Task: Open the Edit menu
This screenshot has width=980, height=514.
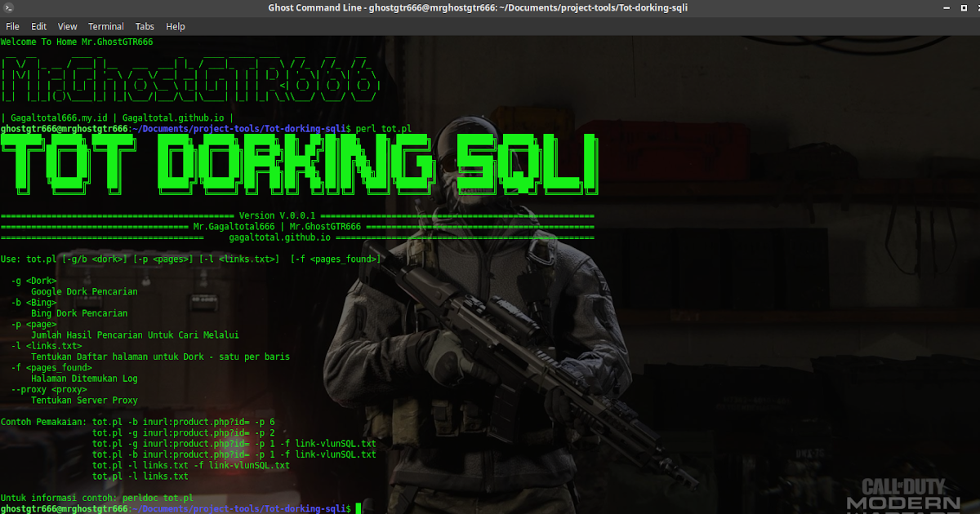Action: click(38, 26)
